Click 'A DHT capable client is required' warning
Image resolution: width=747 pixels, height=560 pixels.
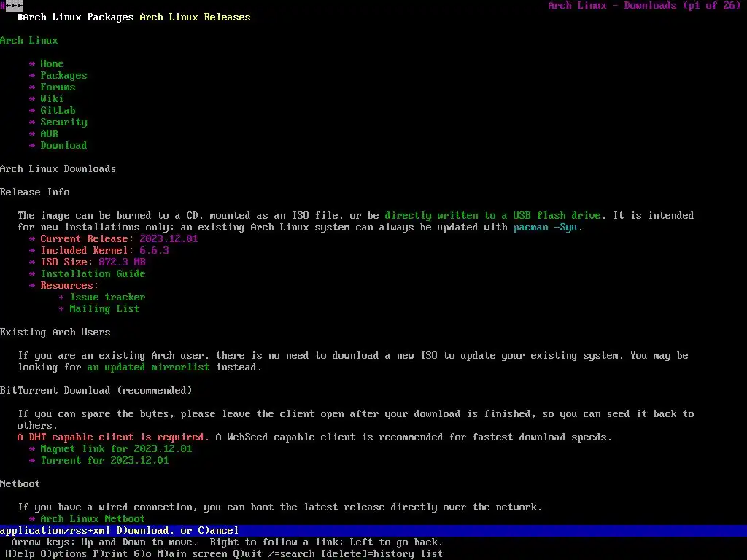pos(113,437)
